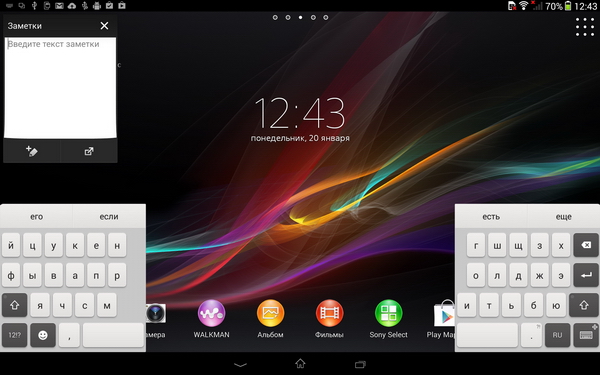The width and height of the screenshot is (600, 375).
Task: Choose the word suggestion есть
Action: 491,217
